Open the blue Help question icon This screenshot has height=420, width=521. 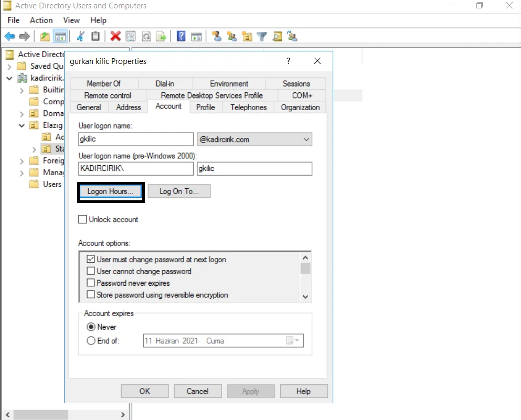(x=181, y=36)
